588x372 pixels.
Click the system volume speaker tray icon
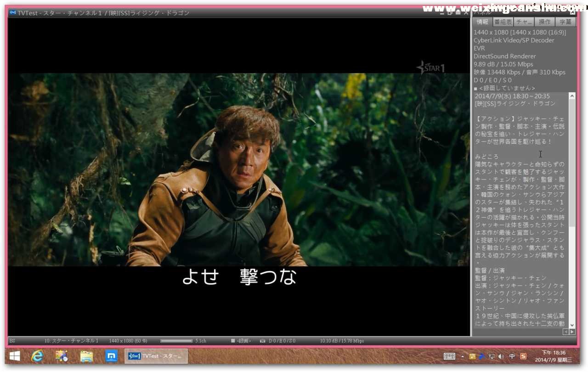click(501, 356)
